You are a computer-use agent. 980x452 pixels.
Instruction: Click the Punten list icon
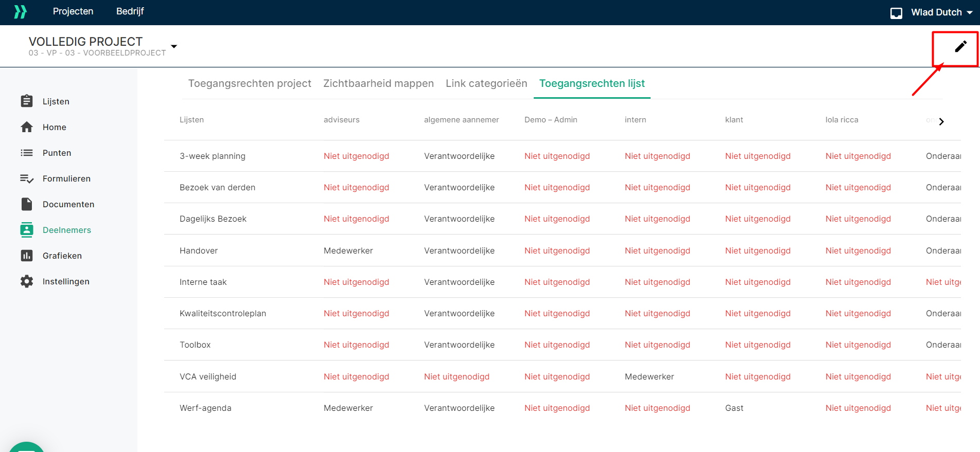click(x=27, y=153)
